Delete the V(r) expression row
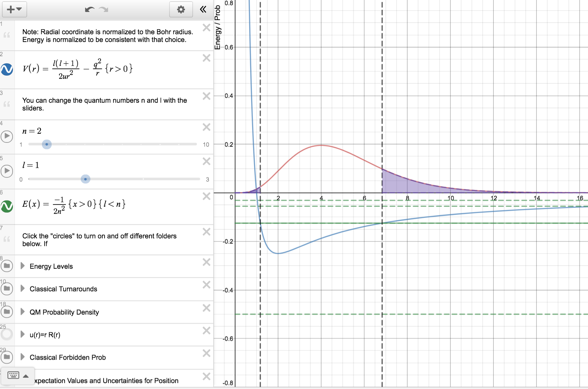Viewport: 588px width, 389px height. pyautogui.click(x=207, y=58)
